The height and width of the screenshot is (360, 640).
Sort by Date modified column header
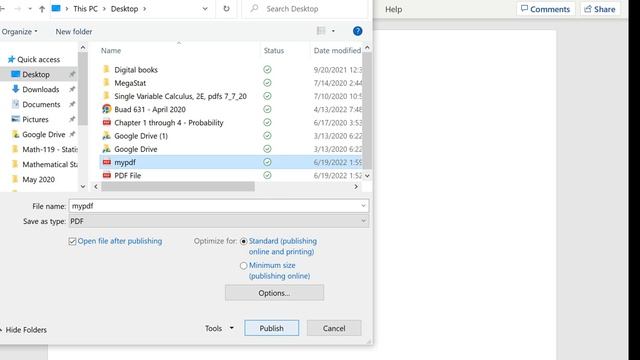[x=337, y=51]
